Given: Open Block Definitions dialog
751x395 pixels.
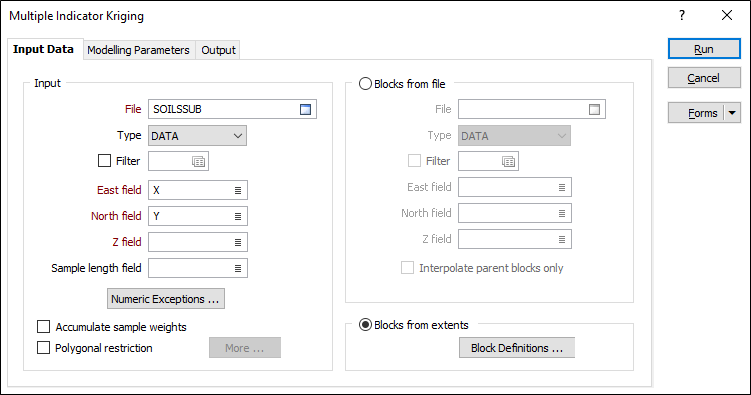Looking at the screenshot, I should point(517,348).
